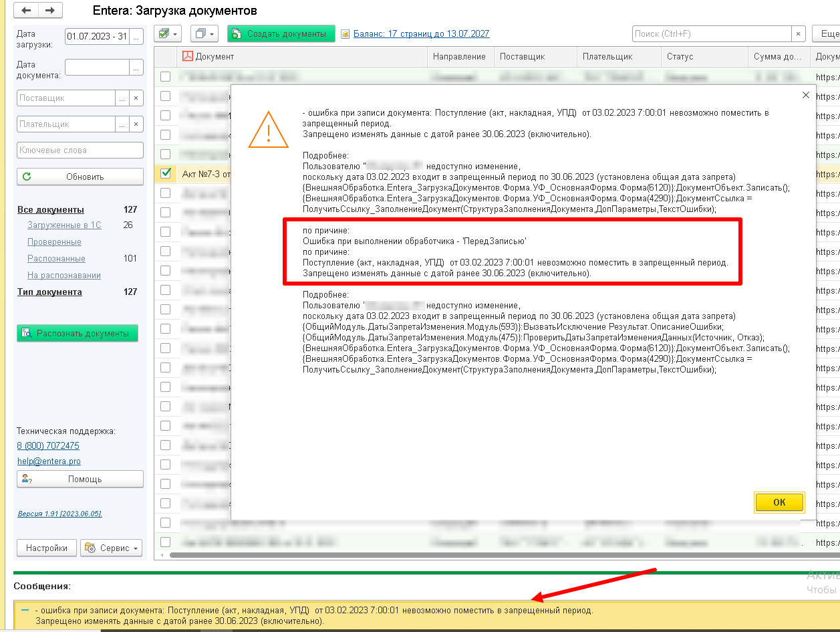Click the Дата загрузки period field
The image size is (840, 632).
pos(97,36)
